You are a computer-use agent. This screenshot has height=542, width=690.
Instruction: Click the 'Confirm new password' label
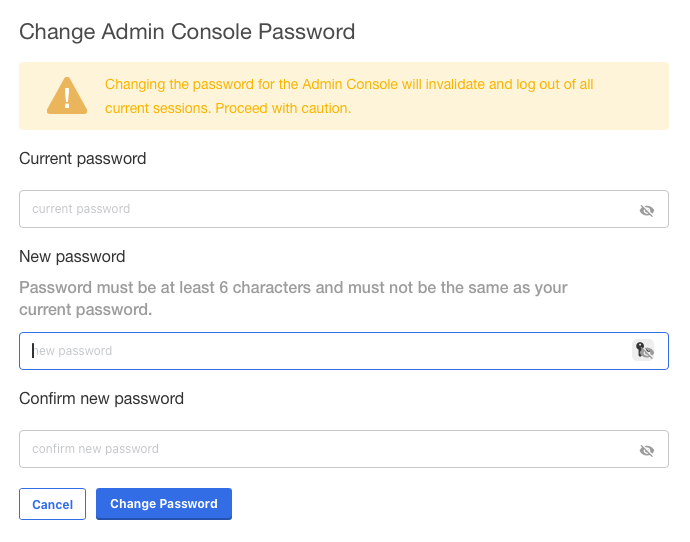pyautogui.click(x=101, y=398)
